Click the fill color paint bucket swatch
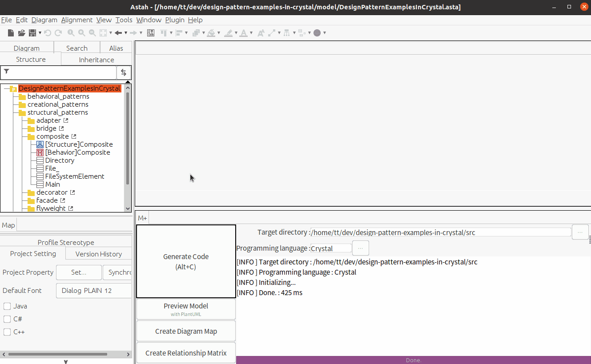The height and width of the screenshot is (364, 591). 211,33
